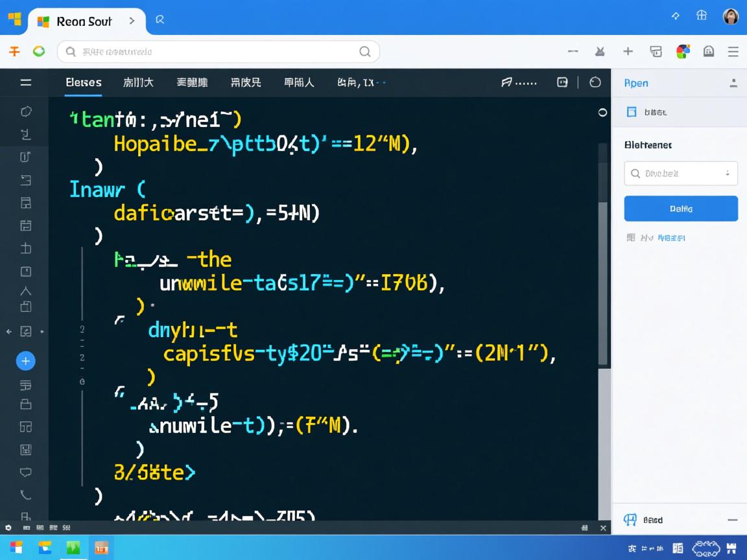
Task: Click the chevron next to Reon Sout tab
Action: (x=132, y=21)
